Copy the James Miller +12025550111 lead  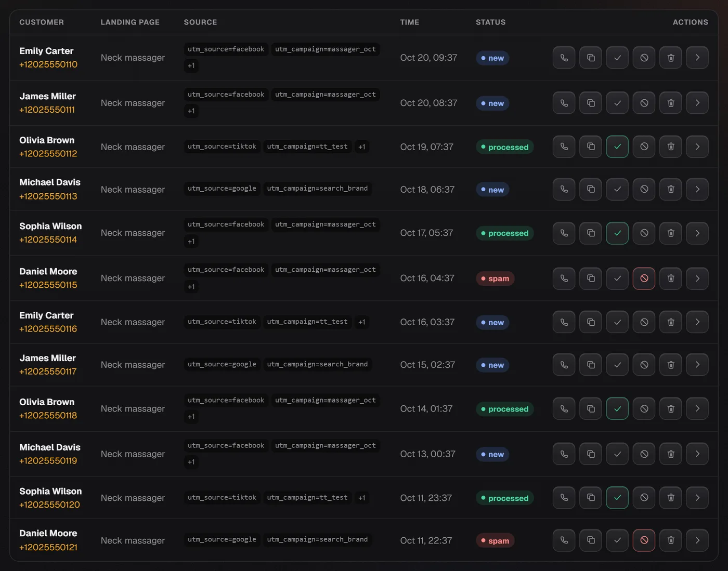pos(591,103)
